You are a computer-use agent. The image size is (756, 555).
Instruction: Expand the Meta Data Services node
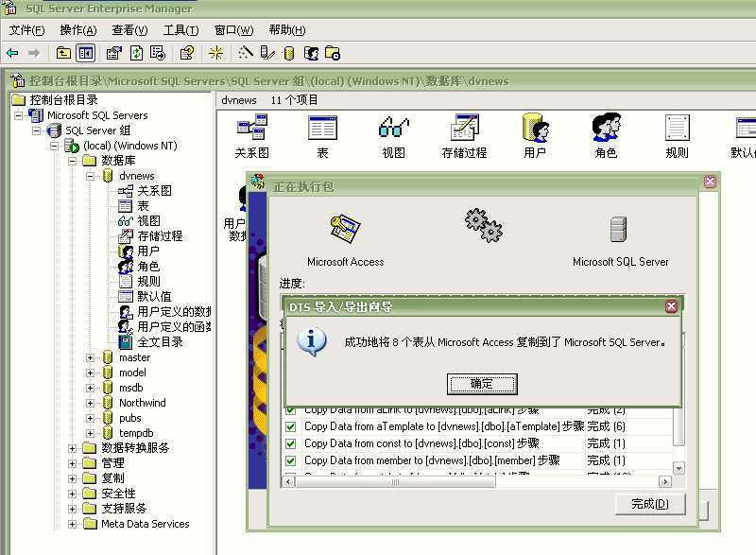[73, 524]
